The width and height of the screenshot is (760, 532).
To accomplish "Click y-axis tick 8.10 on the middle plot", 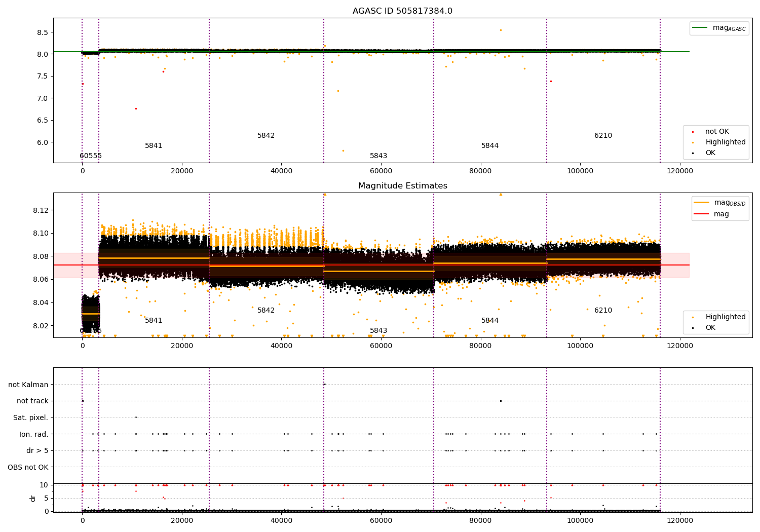I will pyautogui.click(x=41, y=234).
